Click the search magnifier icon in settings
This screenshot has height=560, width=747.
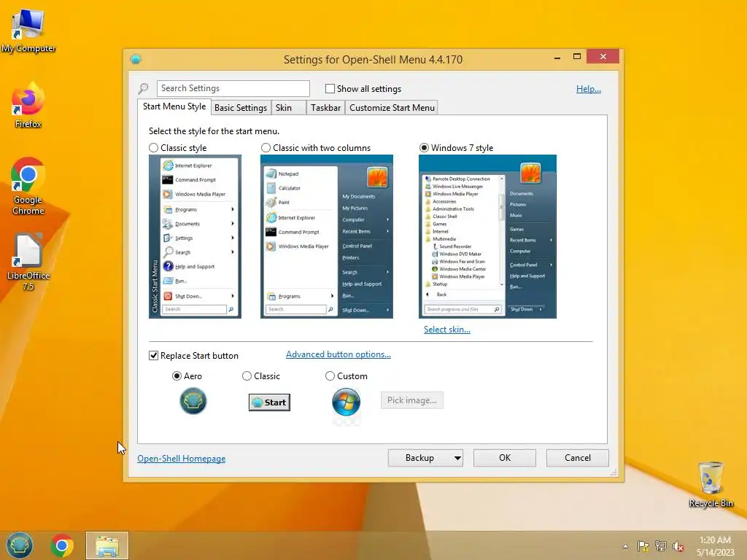pos(144,88)
